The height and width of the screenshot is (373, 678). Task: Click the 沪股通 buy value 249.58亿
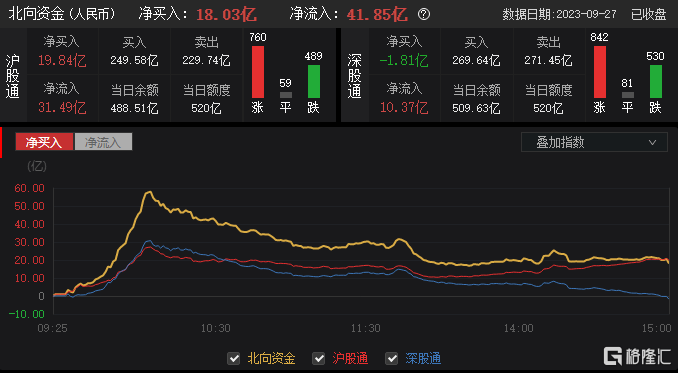point(134,61)
